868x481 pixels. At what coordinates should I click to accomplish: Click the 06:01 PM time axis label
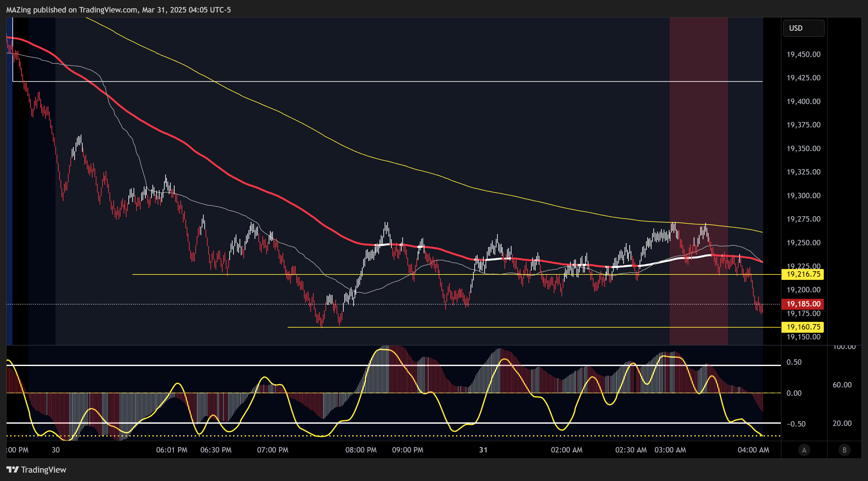point(171,450)
